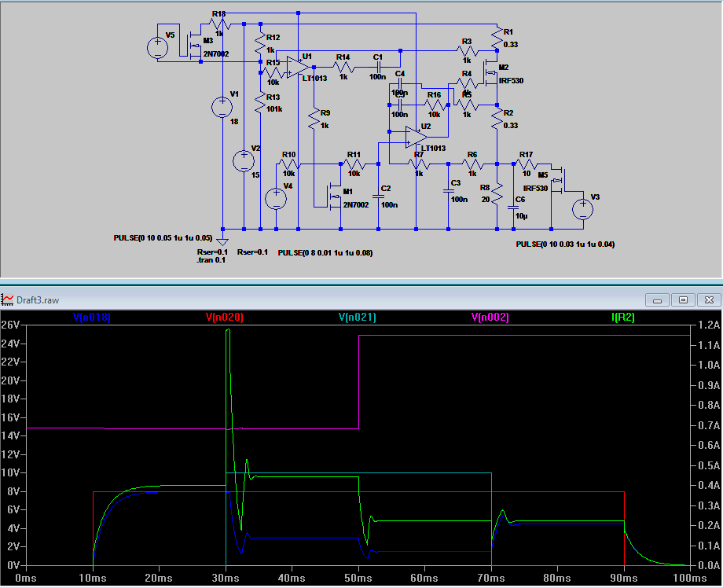This screenshot has height=588, width=723.
Task: Minimize the Draft3.raw waveform window
Action: point(658,300)
